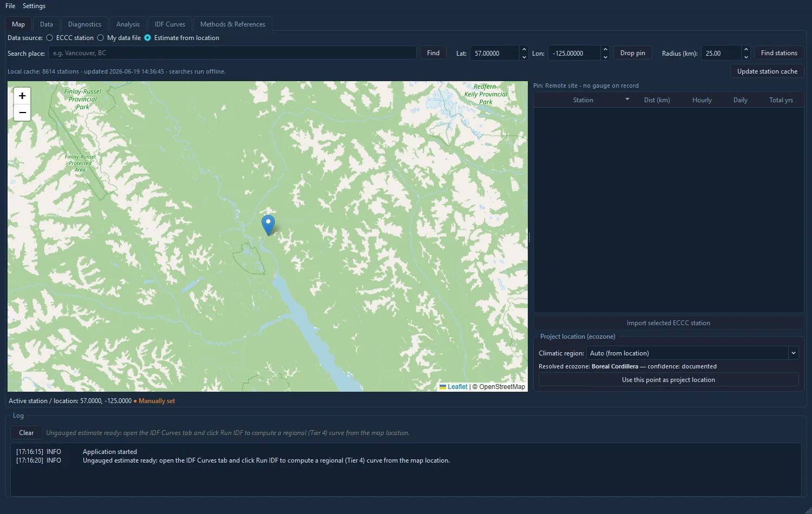Screen dimensions: 812x514
Task: Click the Find button
Action: pyautogui.click(x=433, y=53)
